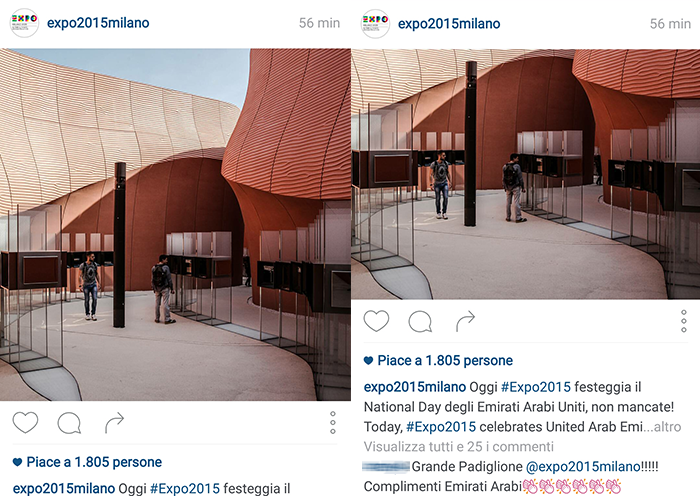The width and height of the screenshot is (700, 496).
Task: Open the pavilion photo in right post
Action: point(526,174)
